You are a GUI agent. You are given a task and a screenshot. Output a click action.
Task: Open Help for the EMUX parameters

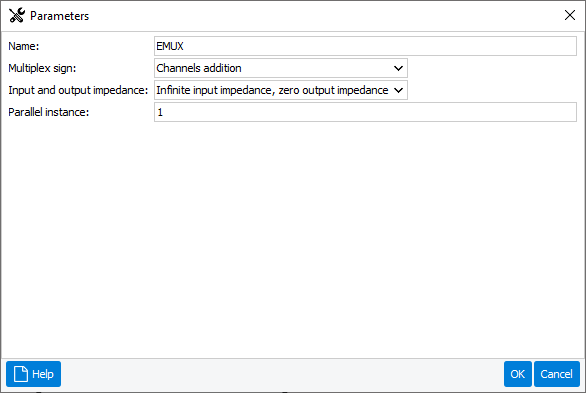pyautogui.click(x=33, y=374)
